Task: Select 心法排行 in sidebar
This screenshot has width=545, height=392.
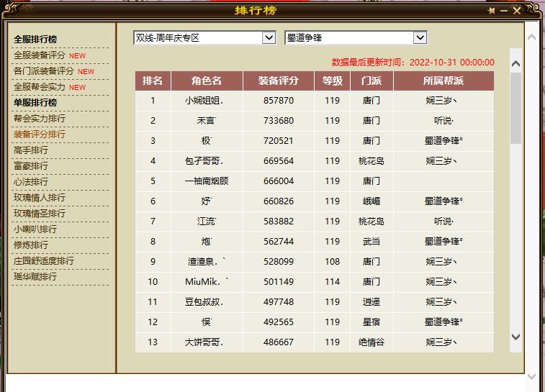Action: click(30, 181)
